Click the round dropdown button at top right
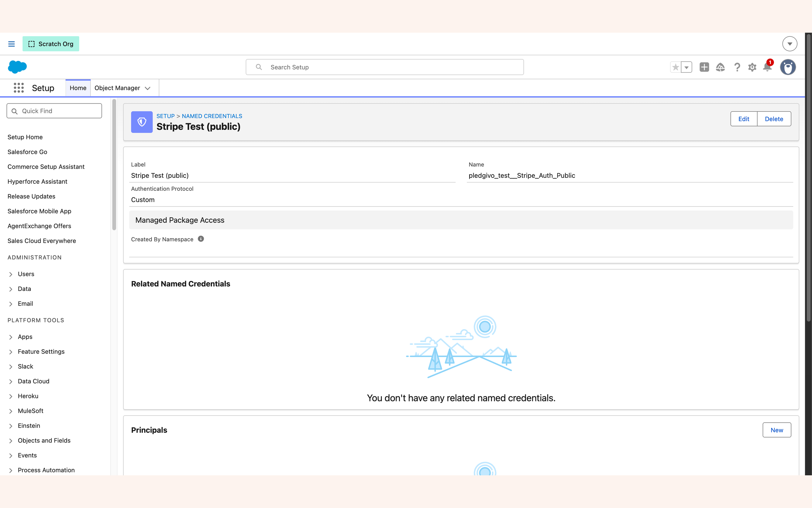812x508 pixels. [x=789, y=44]
